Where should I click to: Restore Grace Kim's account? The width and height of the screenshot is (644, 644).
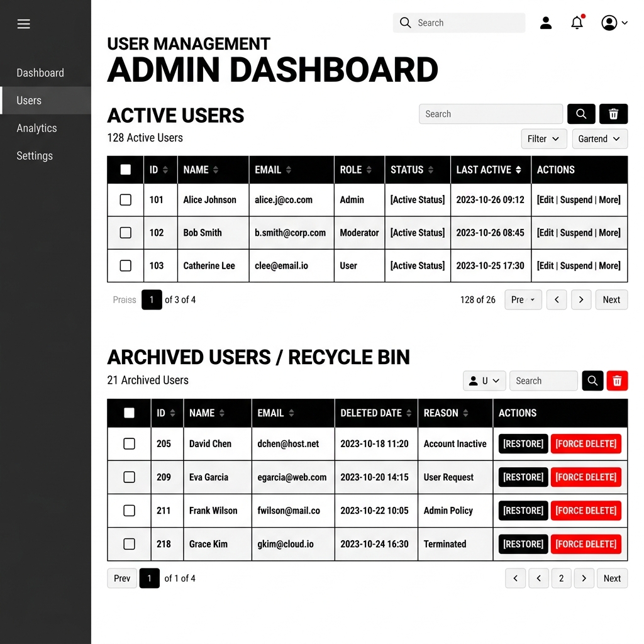coord(523,544)
